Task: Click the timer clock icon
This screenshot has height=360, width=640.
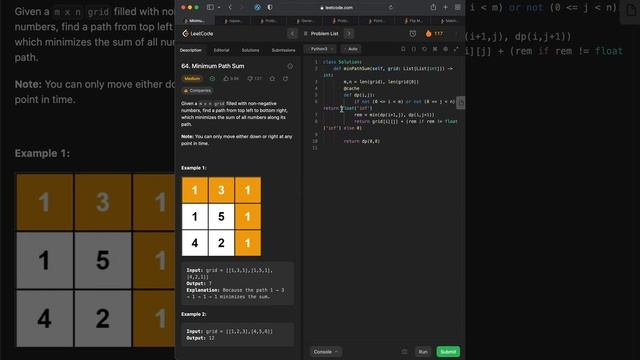Action: point(413,33)
